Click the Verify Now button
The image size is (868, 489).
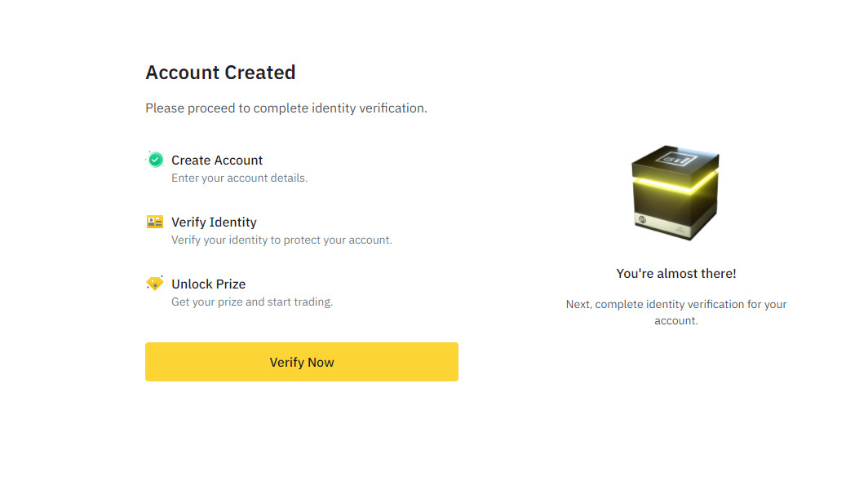[302, 362]
